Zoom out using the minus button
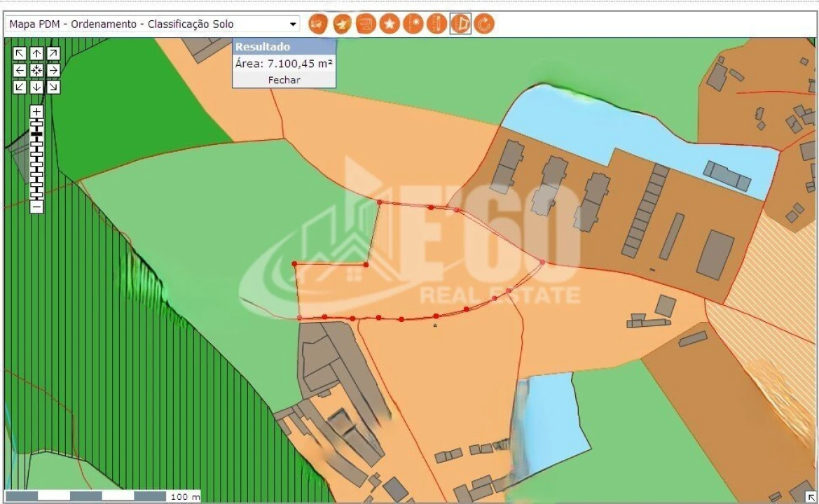The image size is (819, 504). [36, 207]
